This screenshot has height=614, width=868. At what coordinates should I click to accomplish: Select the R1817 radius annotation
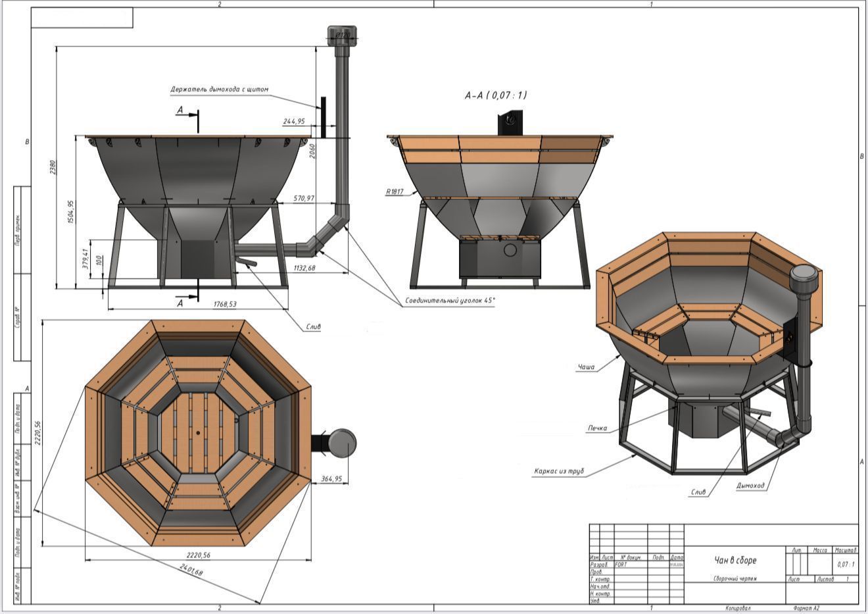click(x=395, y=193)
